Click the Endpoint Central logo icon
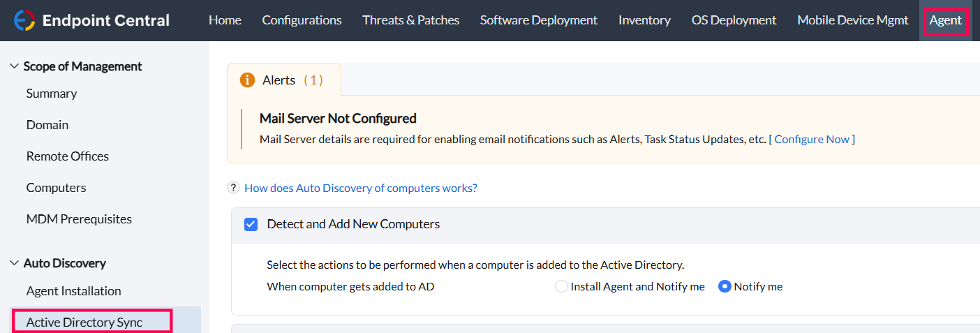Screen dimensions: 980x333 (x=24, y=20)
